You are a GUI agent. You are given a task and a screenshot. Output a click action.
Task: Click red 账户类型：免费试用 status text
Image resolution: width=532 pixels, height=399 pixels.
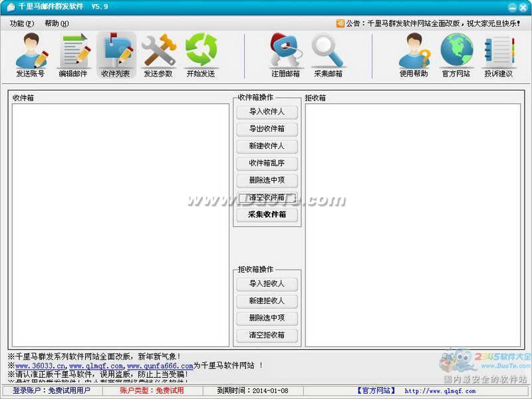[152, 390]
